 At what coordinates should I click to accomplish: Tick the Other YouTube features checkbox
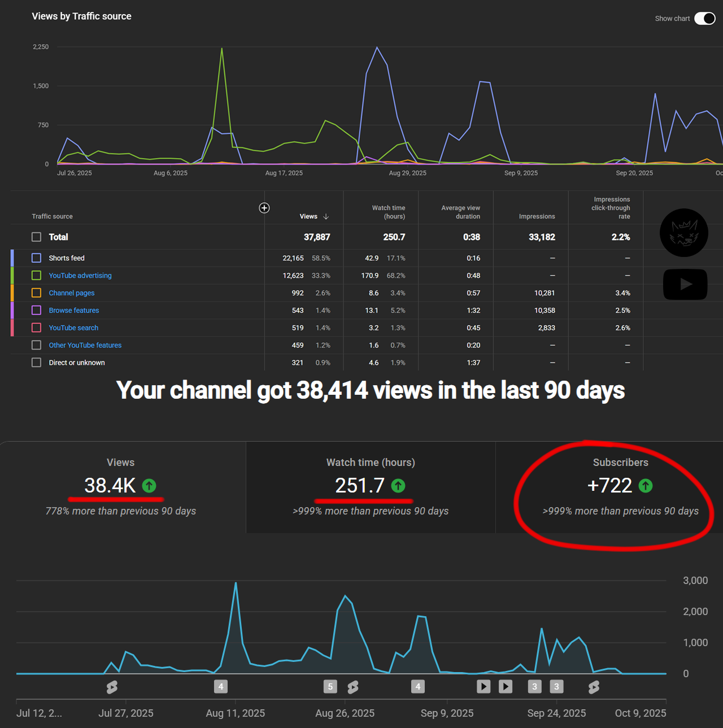36,346
